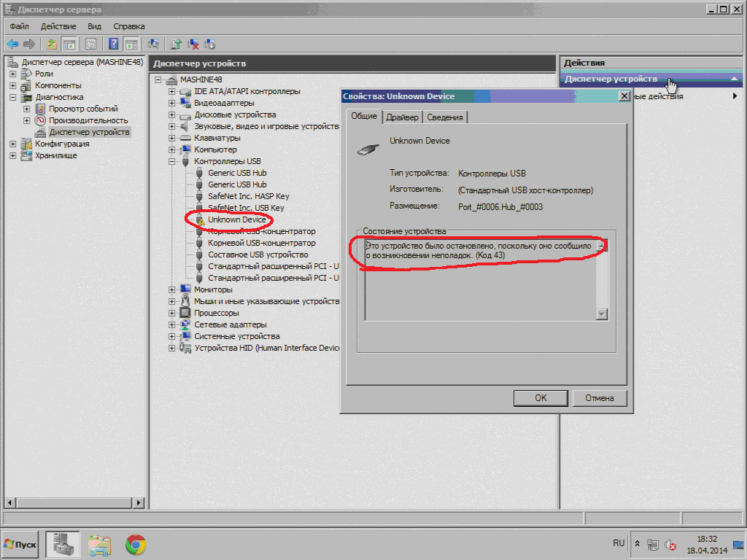Switch to the Драйвер tab

pyautogui.click(x=402, y=117)
